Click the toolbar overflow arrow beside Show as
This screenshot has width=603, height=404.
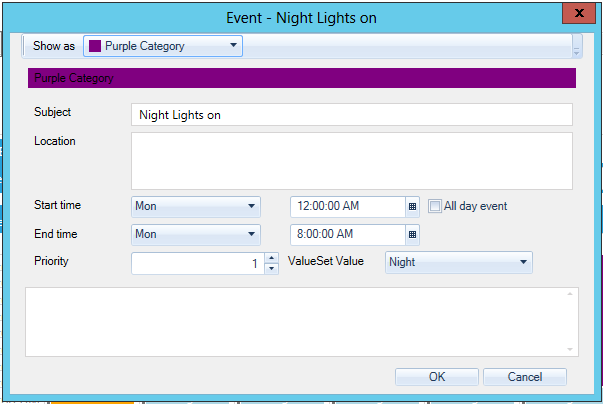tap(576, 46)
